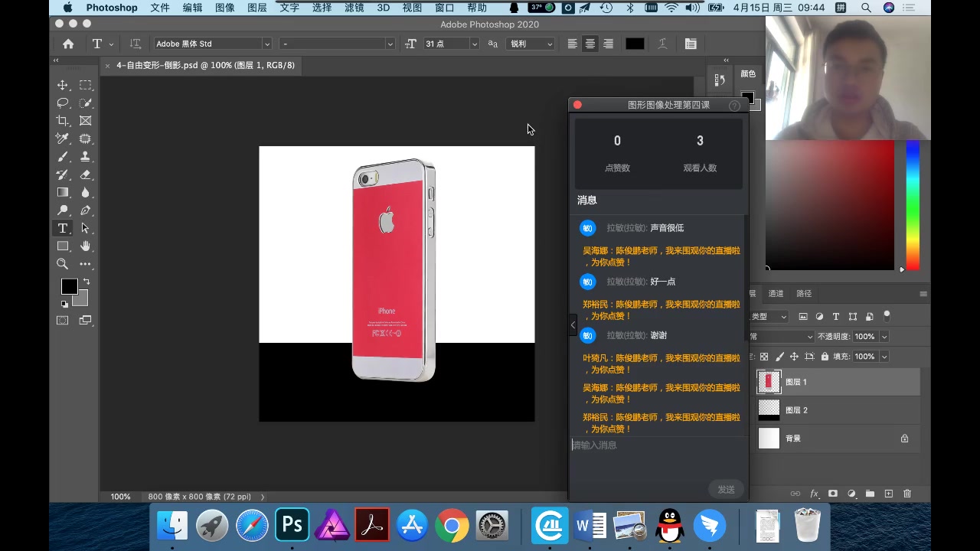
Task: Open the 填充 fill dropdown
Action: tap(884, 357)
